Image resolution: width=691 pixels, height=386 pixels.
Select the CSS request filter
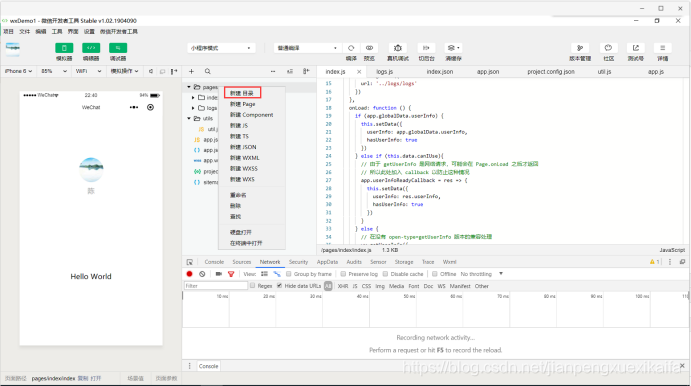(366, 286)
